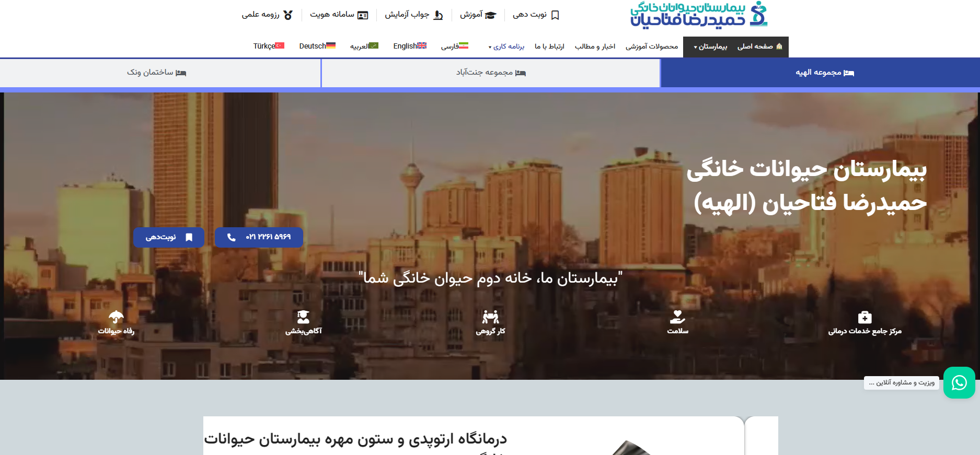Click the quote بیمارستان ما، خانه دوم حیوان خانگی شما

(x=491, y=278)
